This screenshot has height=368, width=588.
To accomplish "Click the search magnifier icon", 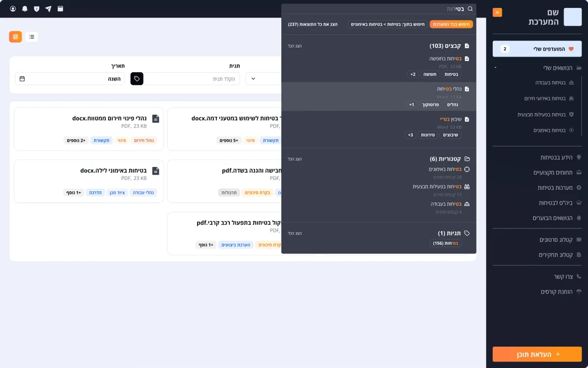I will (x=470, y=9).
